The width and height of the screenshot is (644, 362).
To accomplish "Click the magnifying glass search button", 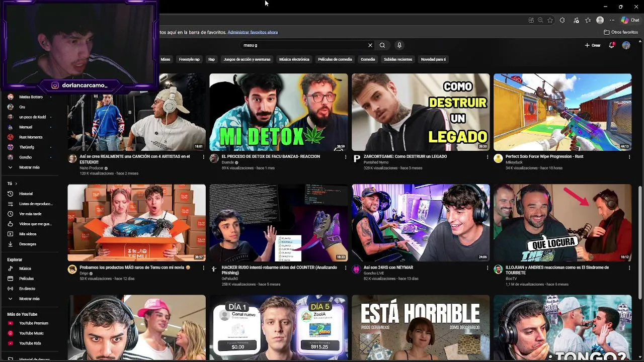I will 382,45.
